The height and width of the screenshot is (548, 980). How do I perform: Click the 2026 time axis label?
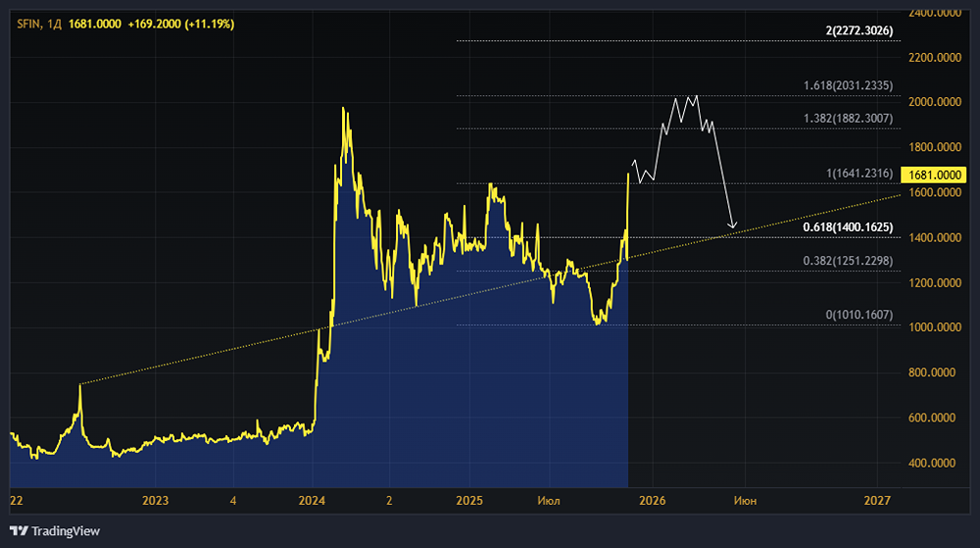[x=652, y=501]
